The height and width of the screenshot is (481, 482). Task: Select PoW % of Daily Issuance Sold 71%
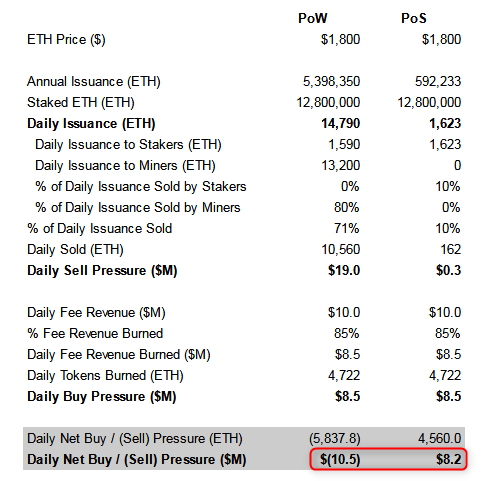coord(347,228)
